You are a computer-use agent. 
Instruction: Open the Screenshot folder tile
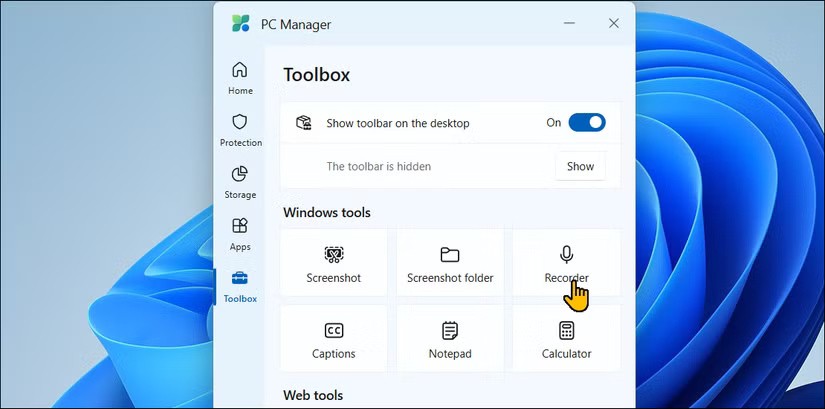[450, 263]
